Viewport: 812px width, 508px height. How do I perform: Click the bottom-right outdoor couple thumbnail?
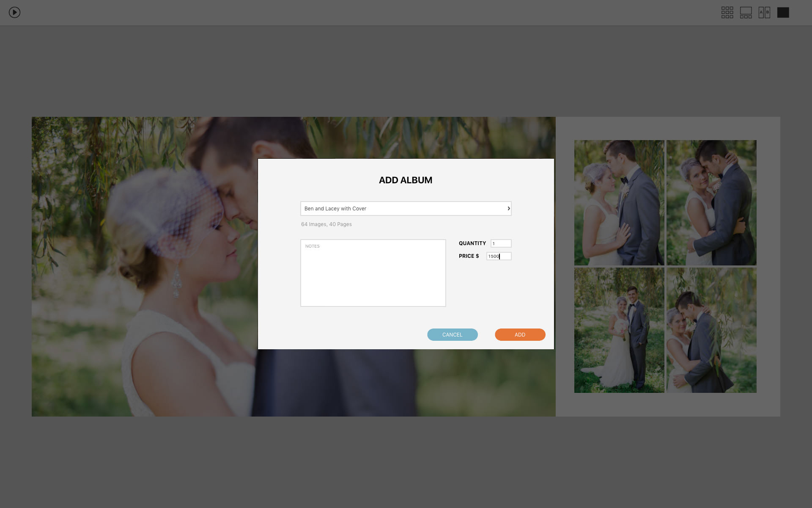pos(710,330)
